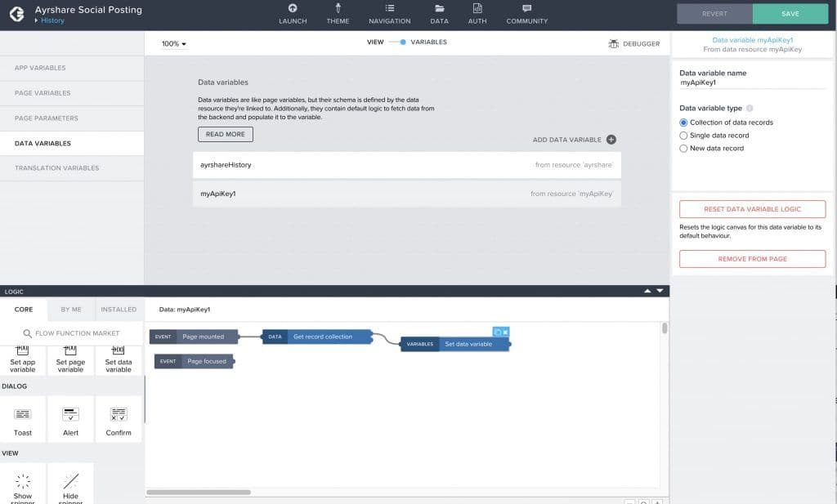Click the Data variable myApiKey1 header link
Image resolution: width=837 pixels, height=504 pixels.
coord(753,40)
